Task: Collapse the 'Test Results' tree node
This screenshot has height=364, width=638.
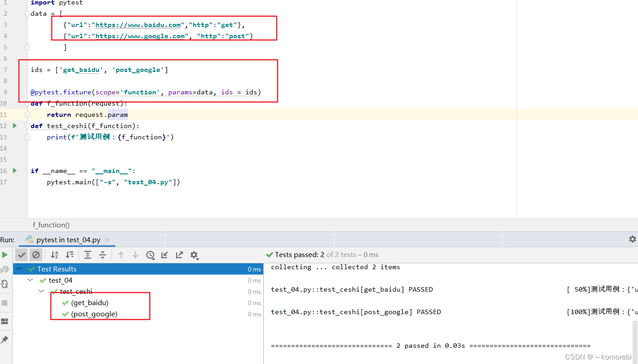Action: tap(18, 269)
